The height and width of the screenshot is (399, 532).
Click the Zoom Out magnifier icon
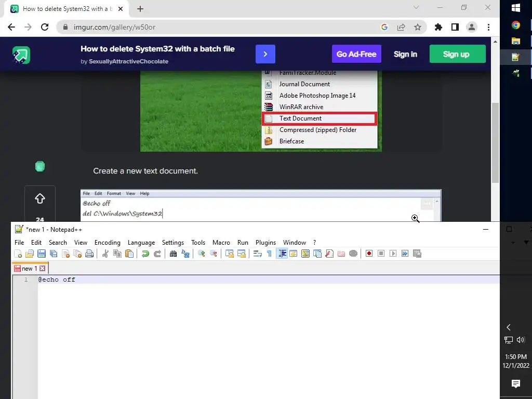(x=214, y=254)
